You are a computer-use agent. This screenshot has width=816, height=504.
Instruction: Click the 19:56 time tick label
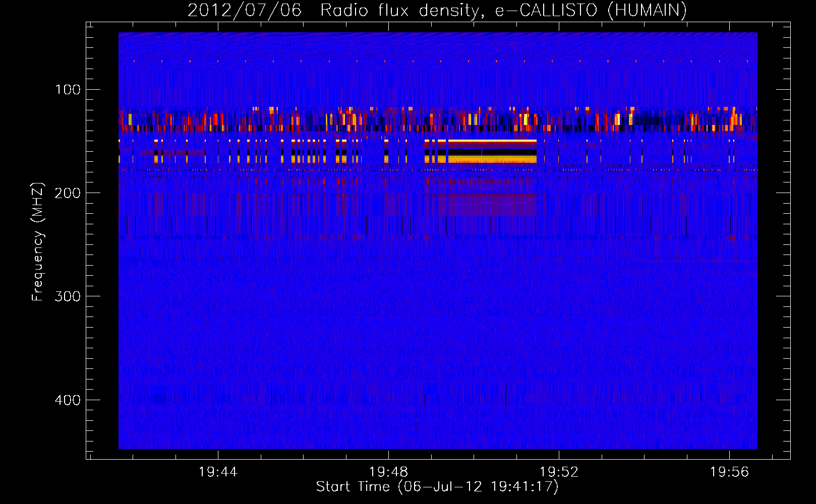click(x=729, y=472)
